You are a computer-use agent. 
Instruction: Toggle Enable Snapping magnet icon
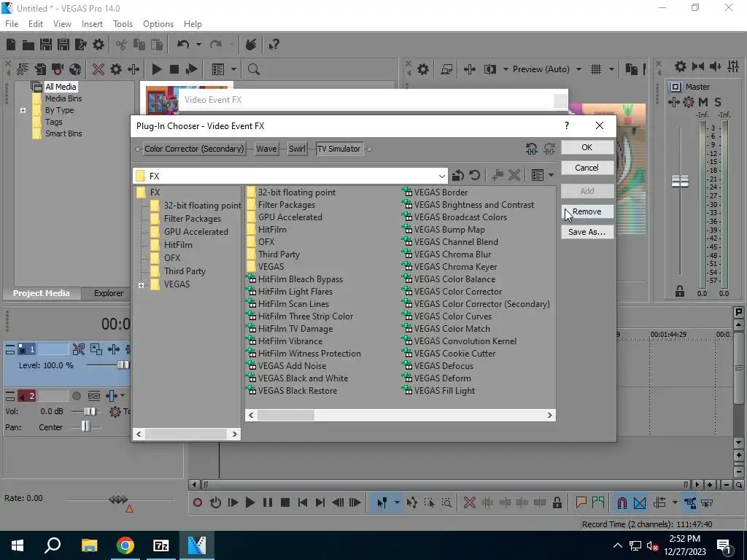coord(622,503)
